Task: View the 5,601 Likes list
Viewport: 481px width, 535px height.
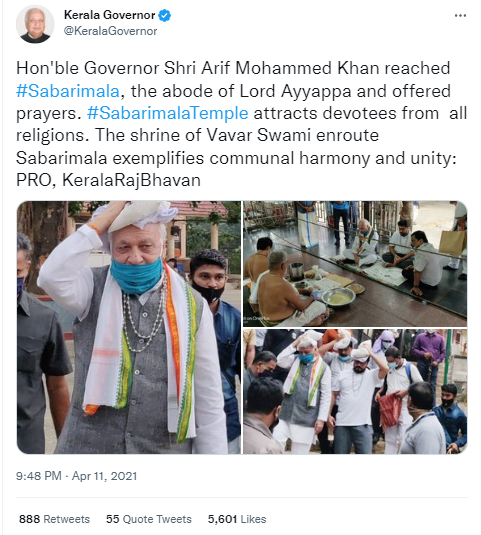Action: pos(237,519)
